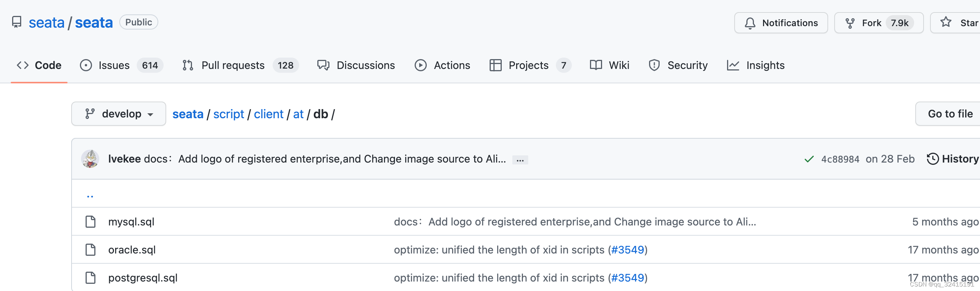Click the Notifications bell icon
The height and width of the screenshot is (291, 980).
click(x=750, y=23)
